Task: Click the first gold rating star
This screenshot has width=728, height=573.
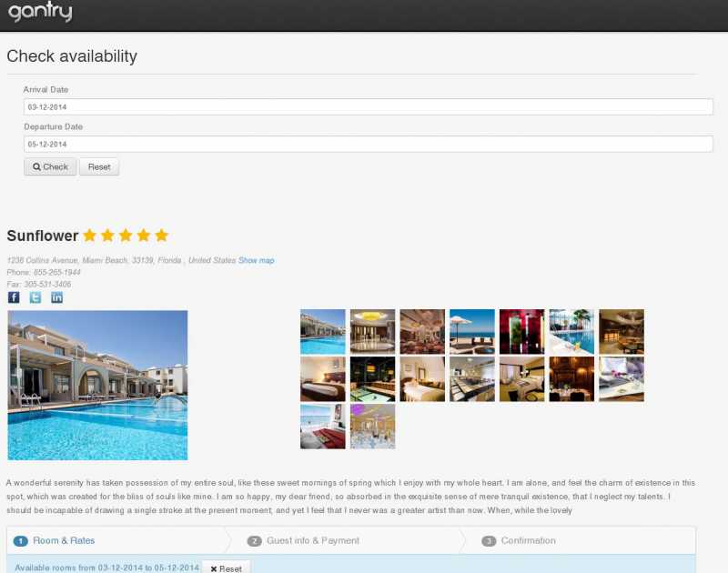Action: pyautogui.click(x=89, y=236)
